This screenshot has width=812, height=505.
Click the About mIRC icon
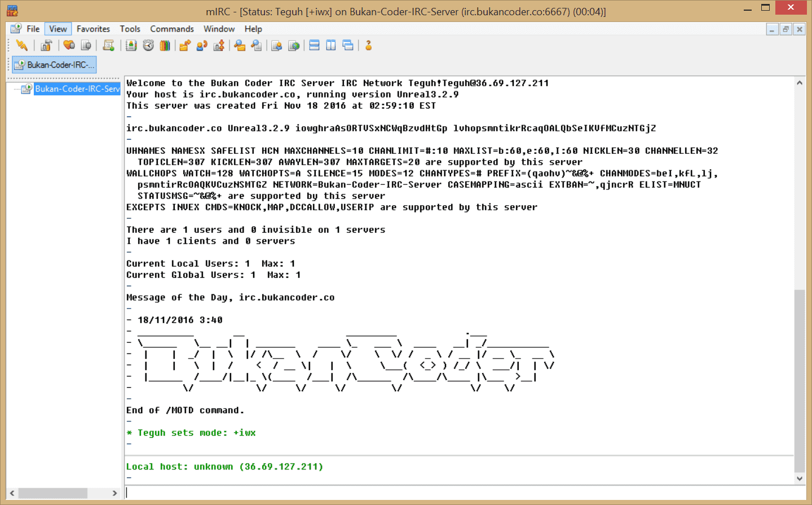[x=368, y=46]
